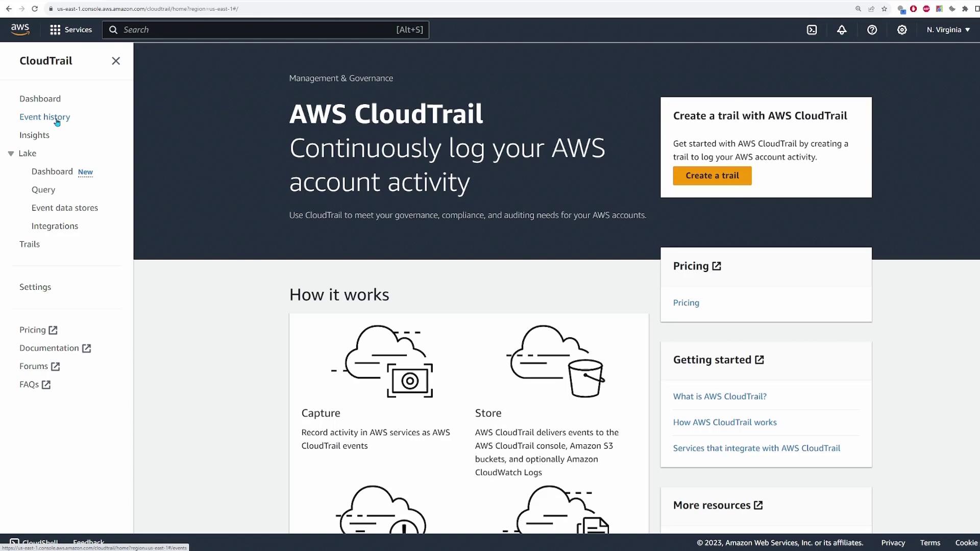This screenshot has width=980, height=551.
Task: Launch CloudShell from the top bar icon
Action: 812,30
